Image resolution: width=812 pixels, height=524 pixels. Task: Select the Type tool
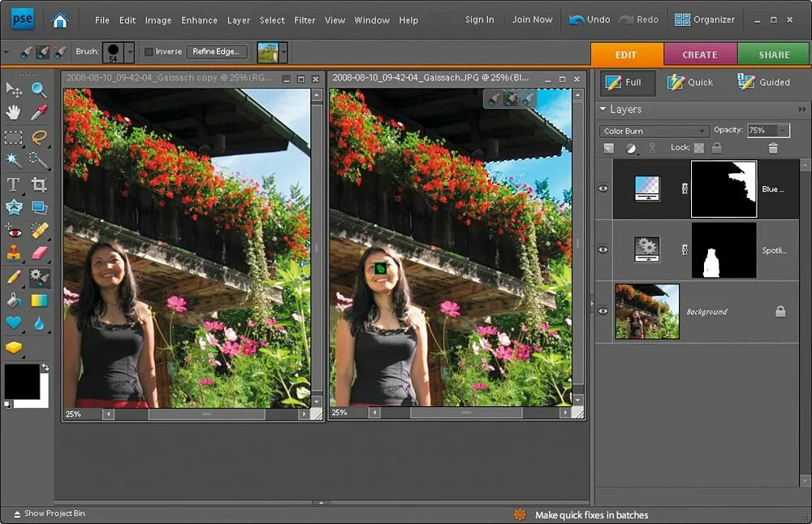click(x=14, y=184)
